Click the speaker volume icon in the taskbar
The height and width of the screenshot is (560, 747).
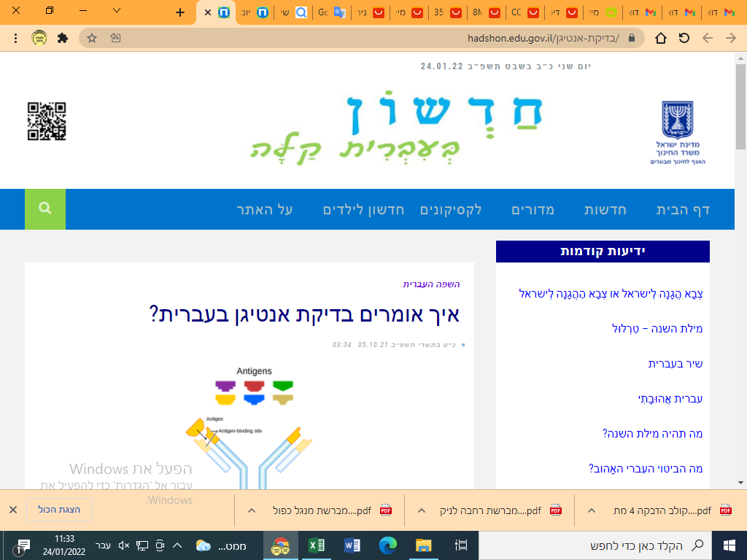[x=124, y=545]
